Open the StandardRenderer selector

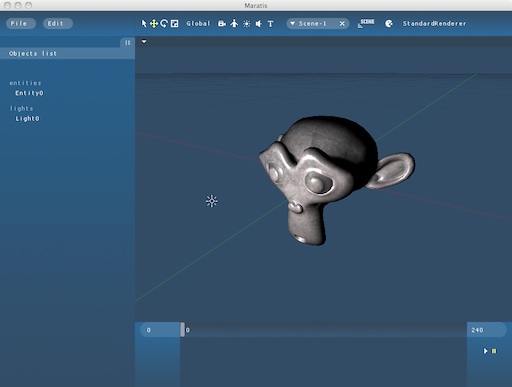[x=434, y=24]
